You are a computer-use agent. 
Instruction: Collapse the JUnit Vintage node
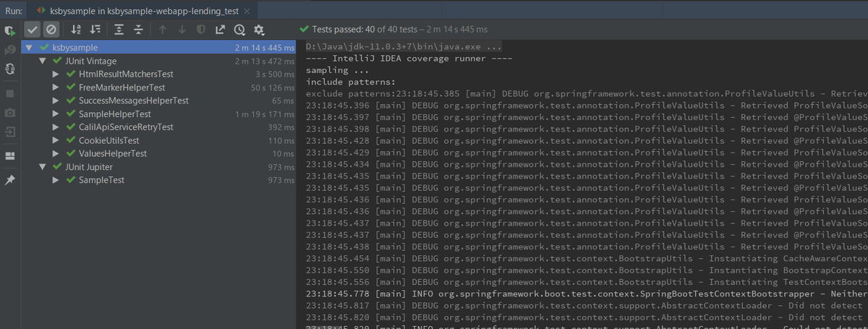(x=43, y=61)
